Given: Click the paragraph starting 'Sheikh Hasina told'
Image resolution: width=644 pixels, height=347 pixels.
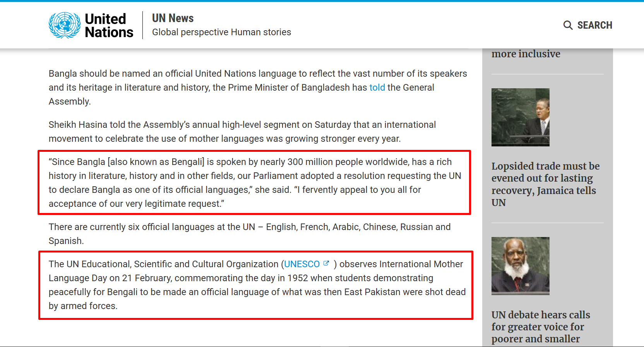Looking at the screenshot, I should pyautogui.click(x=242, y=132).
